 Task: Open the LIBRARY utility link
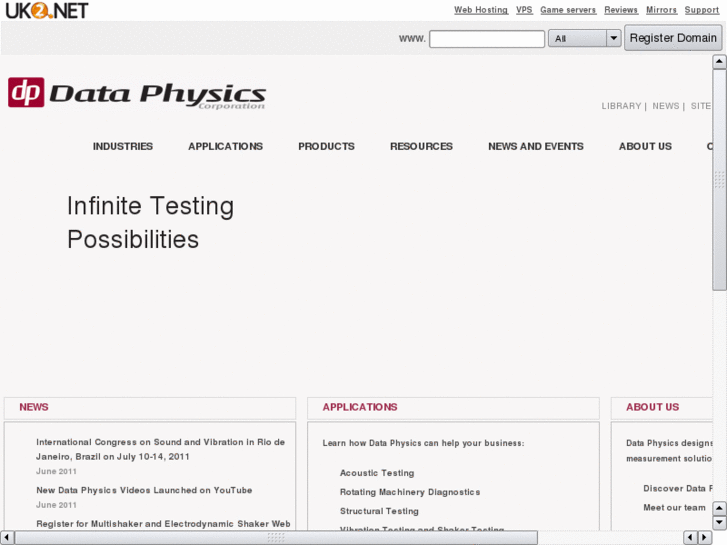(x=621, y=106)
